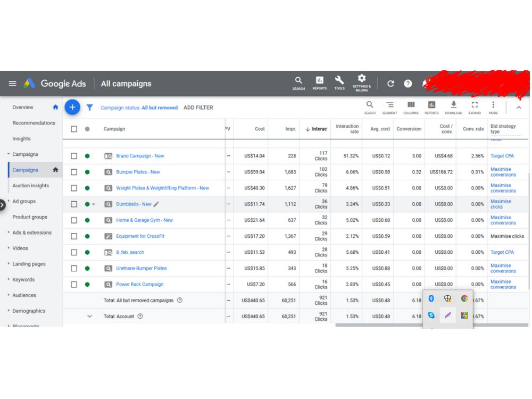The width and height of the screenshot is (532, 399).
Task: Check the Weight Plates & Weightlifting Platform row
Action: click(74, 188)
